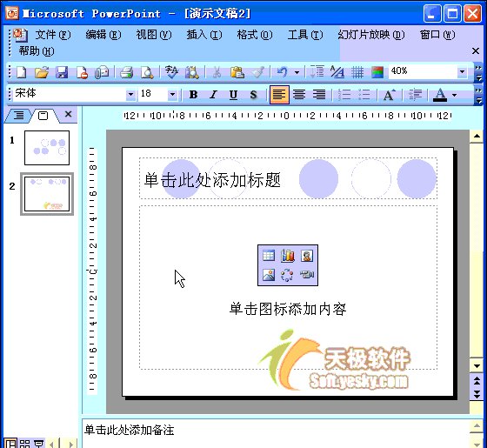Click Increase Font Size icon
The height and width of the screenshot is (448, 487).
tap(390, 95)
